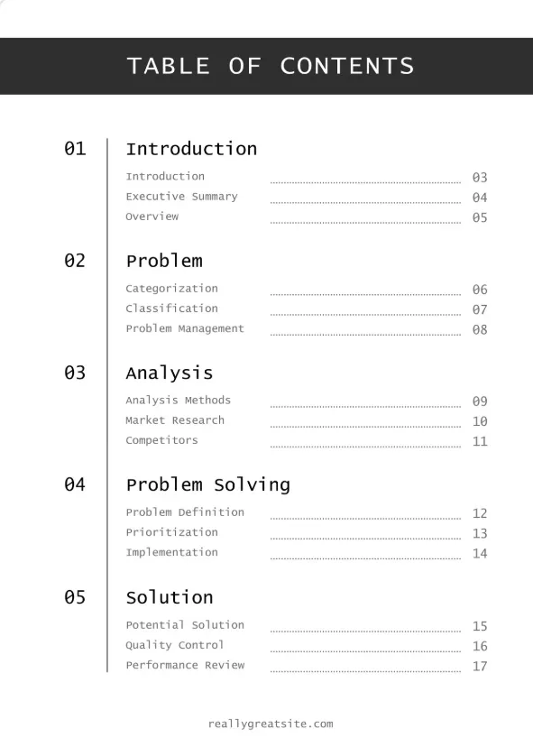
Task: Click the Classification entry
Action: click(172, 309)
